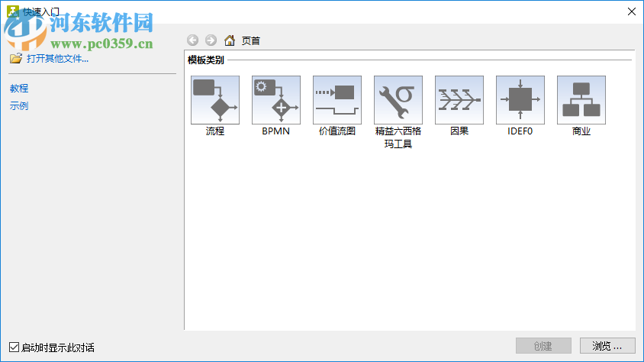
Task: Click the open folder icon
Action: click(15, 59)
